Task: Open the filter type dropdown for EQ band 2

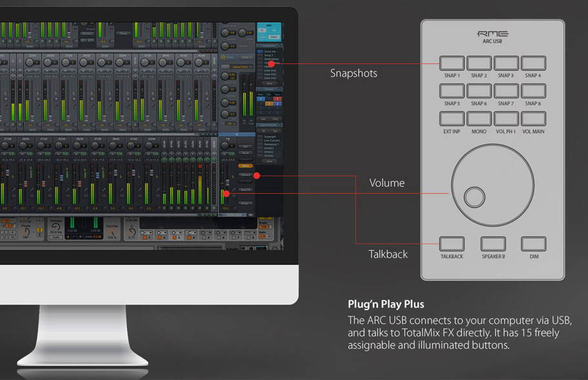Action: coord(161,233)
